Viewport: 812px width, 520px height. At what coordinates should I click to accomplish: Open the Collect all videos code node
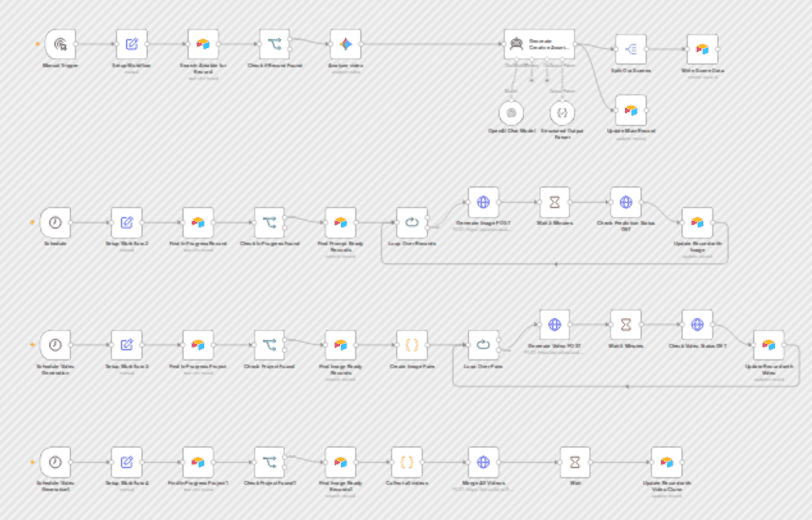(x=407, y=462)
